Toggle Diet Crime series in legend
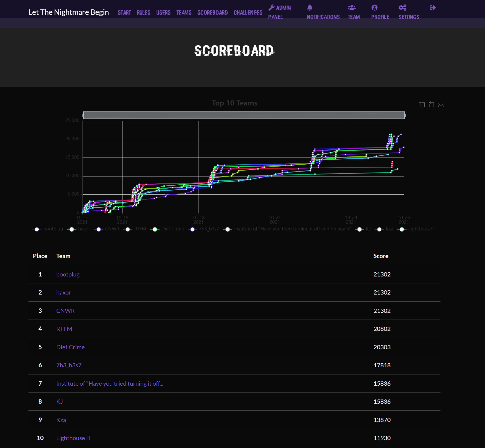 (x=168, y=229)
